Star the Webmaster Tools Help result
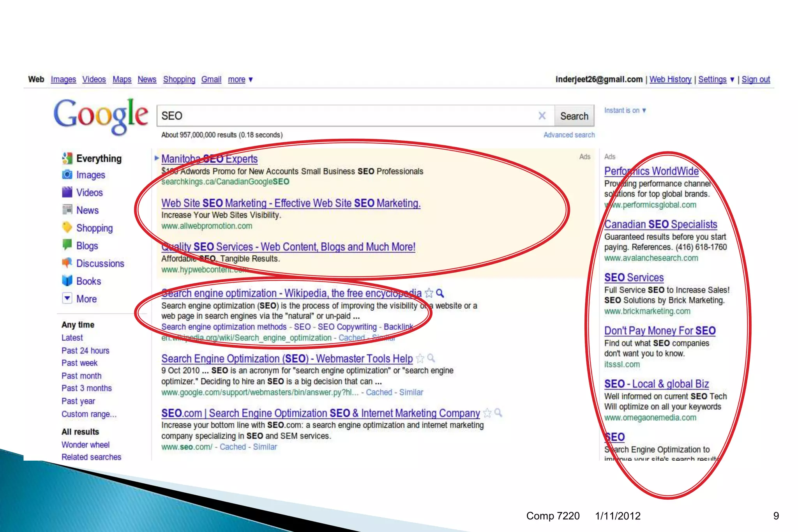This screenshot has width=798, height=532. (x=420, y=358)
